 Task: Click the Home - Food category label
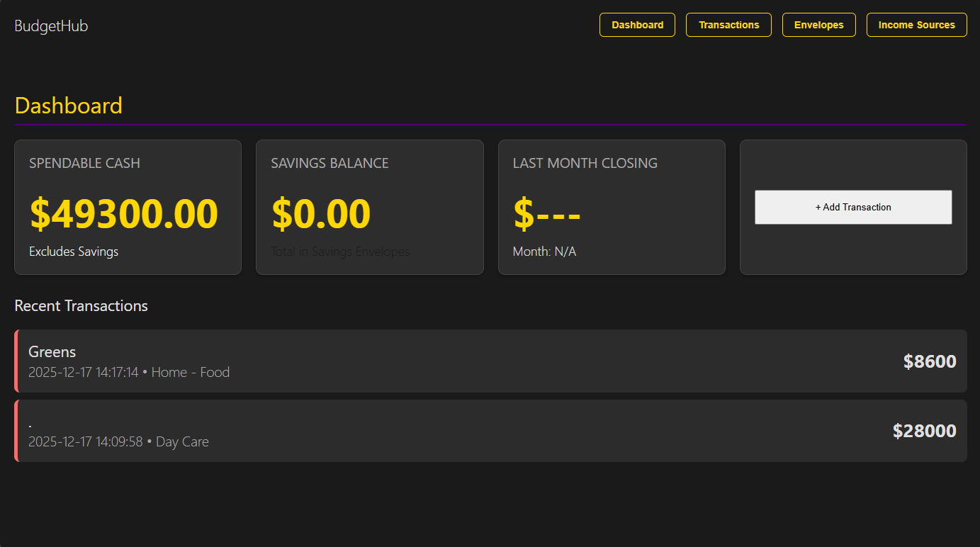(x=191, y=372)
